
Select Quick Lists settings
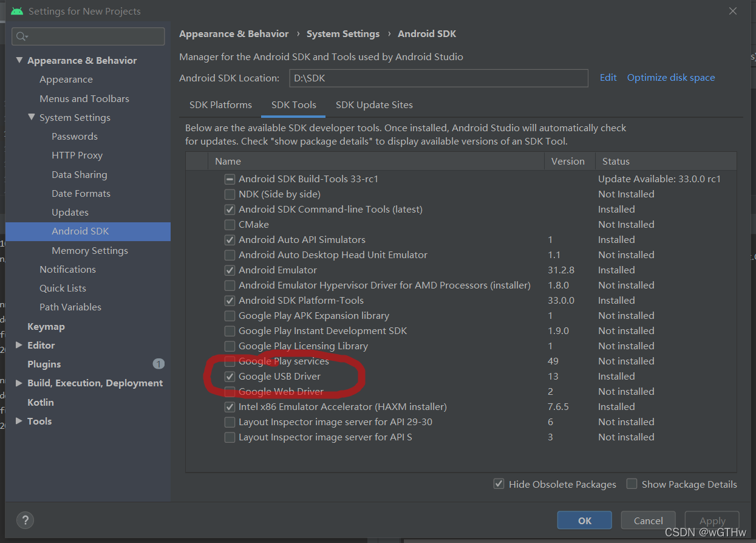pyautogui.click(x=63, y=289)
